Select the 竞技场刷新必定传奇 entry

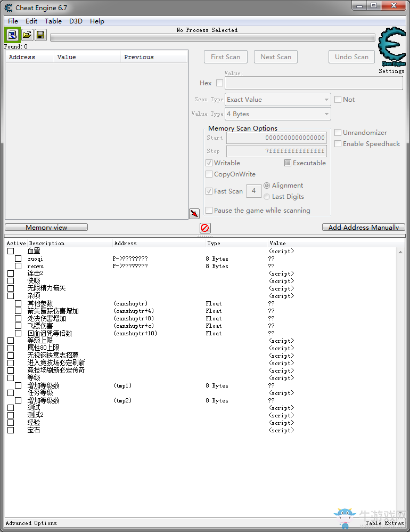[56, 370]
